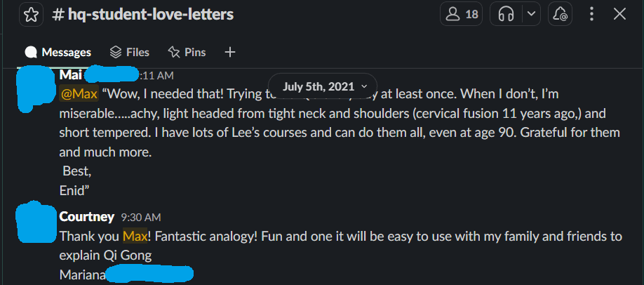The height and width of the screenshot is (285, 644).
Task: Open the Files tab
Action: click(130, 52)
